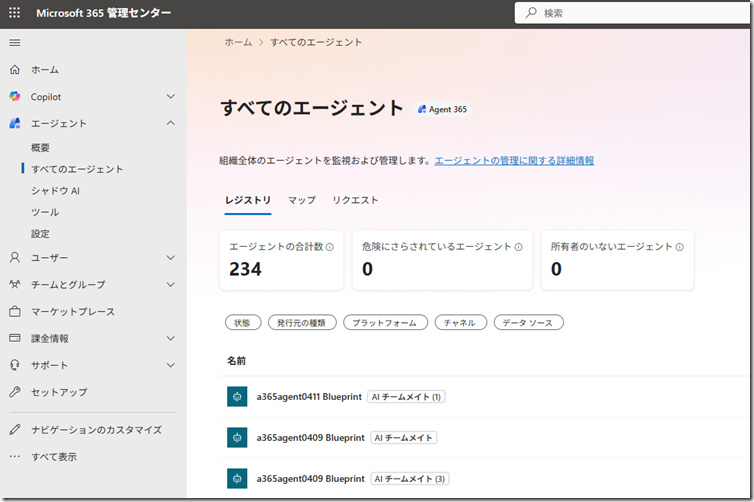Image resolution: width=754 pixels, height=502 pixels.
Task: Click the agent icon in the AI チームメイト (3) row
Action: pyautogui.click(x=237, y=478)
